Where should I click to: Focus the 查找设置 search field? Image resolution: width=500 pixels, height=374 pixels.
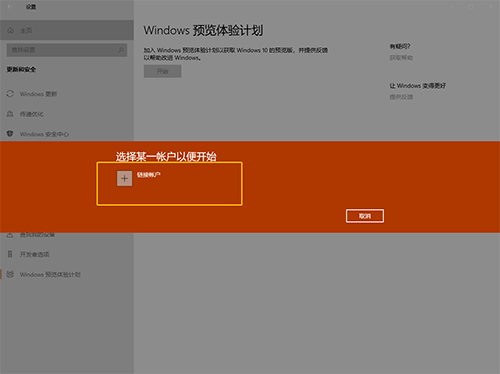pos(67,50)
